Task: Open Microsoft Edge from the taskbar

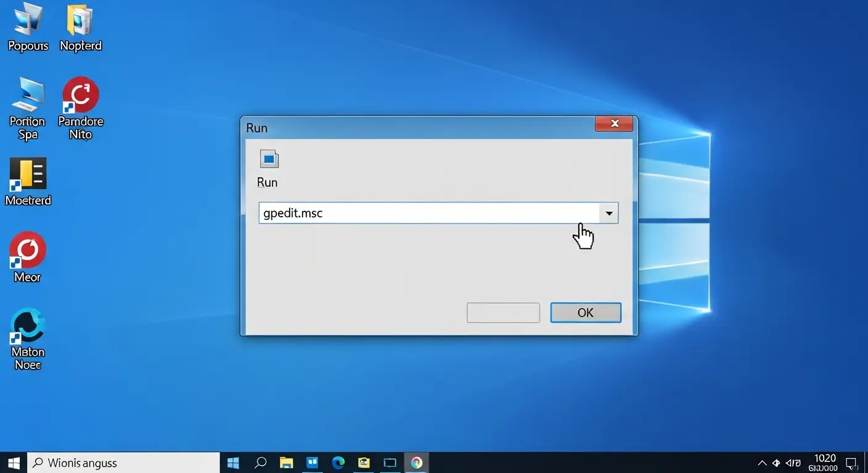Action: (338, 463)
